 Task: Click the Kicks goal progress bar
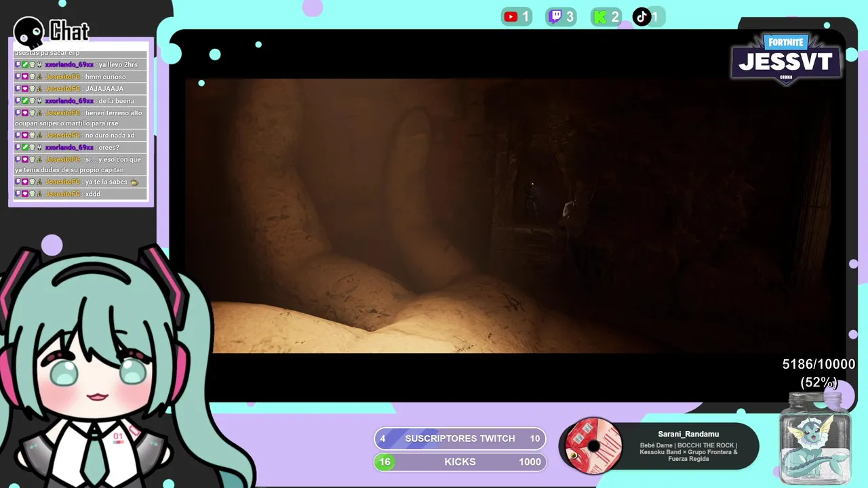point(460,462)
